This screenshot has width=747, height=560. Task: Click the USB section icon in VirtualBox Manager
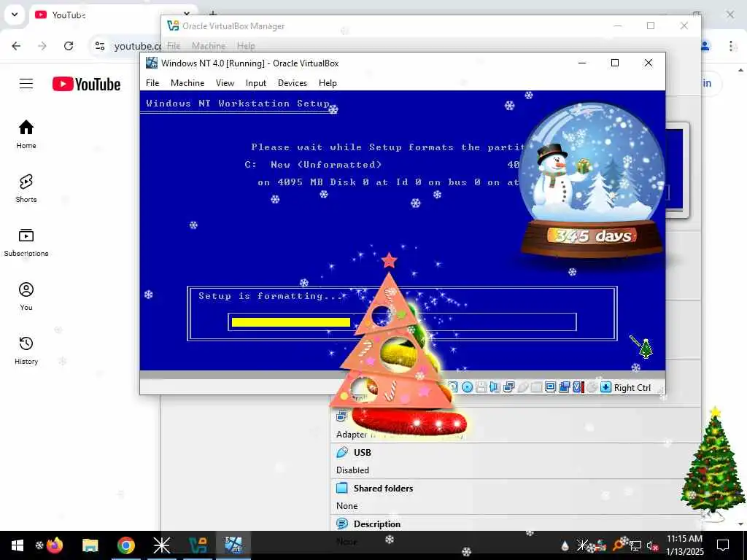click(342, 452)
